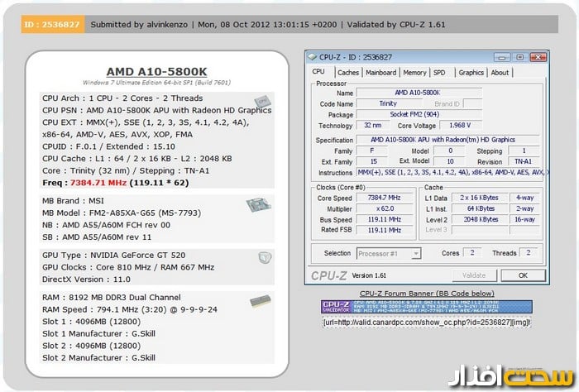This screenshot has height=392, width=579.
Task: Click the Multiplier value x 62.0
Action: tap(384, 208)
